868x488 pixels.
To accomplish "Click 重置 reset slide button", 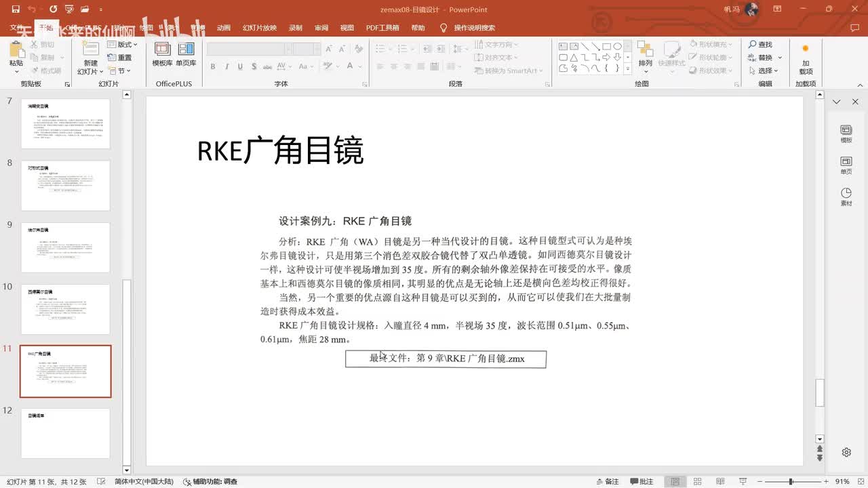I will [x=120, y=58].
